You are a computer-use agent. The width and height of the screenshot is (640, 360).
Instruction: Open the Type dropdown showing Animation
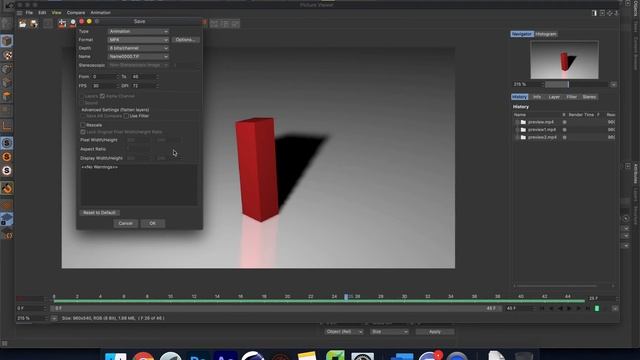click(138, 31)
